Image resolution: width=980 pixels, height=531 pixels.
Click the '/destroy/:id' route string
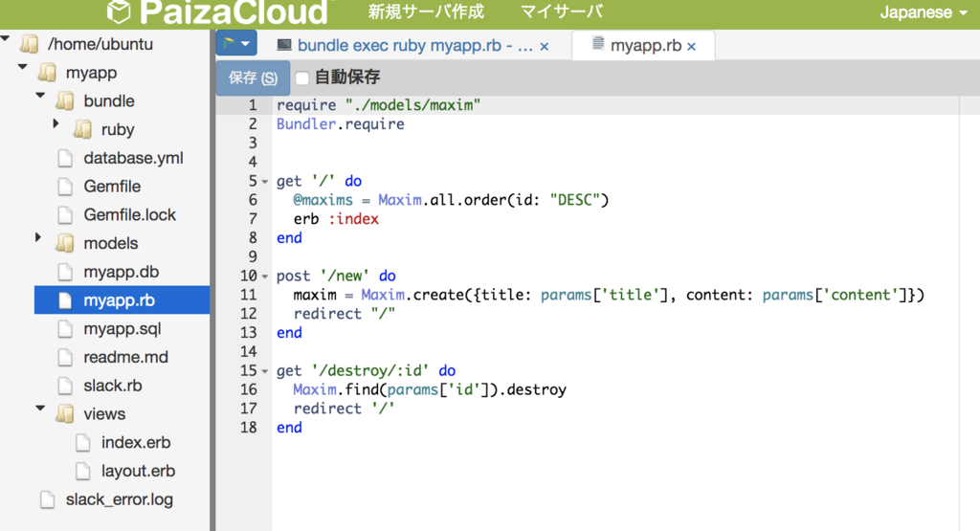point(370,370)
